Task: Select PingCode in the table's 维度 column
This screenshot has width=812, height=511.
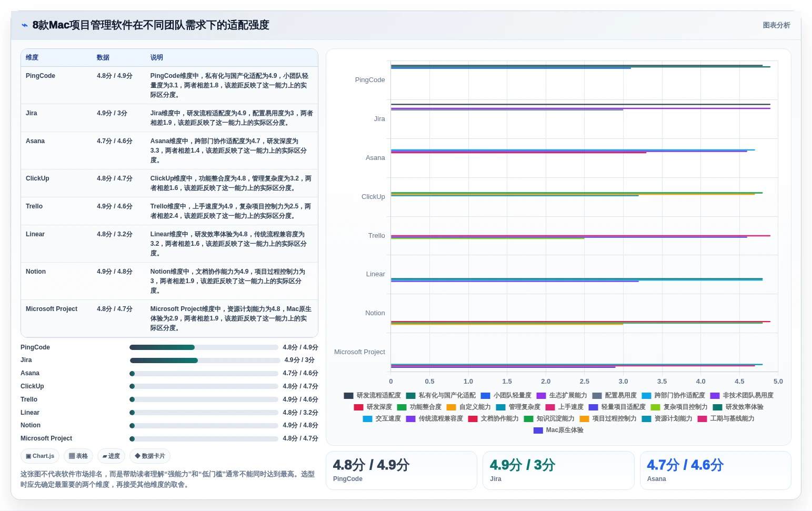Action: 41,76
